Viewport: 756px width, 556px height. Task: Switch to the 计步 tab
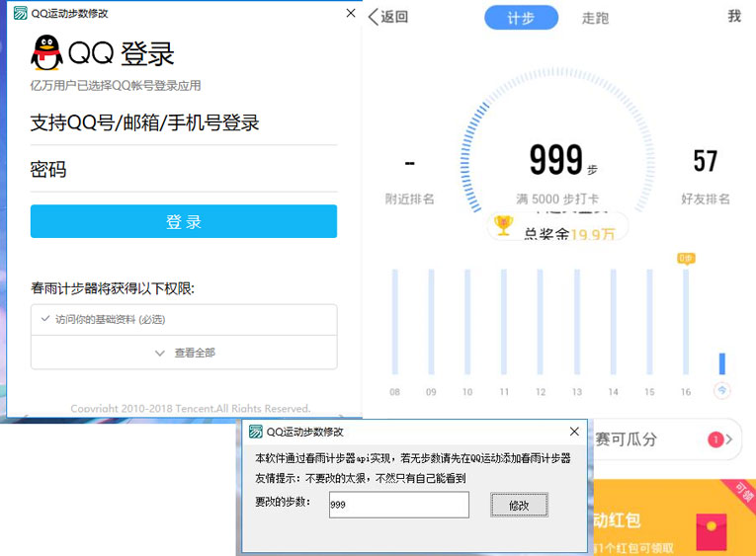click(x=521, y=18)
